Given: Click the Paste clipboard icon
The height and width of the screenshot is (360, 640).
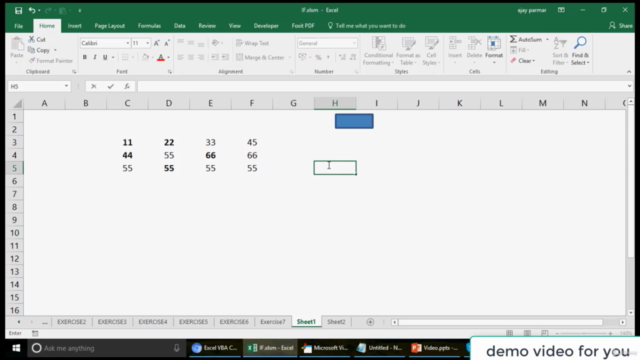Looking at the screenshot, I should pyautogui.click(x=17, y=44).
